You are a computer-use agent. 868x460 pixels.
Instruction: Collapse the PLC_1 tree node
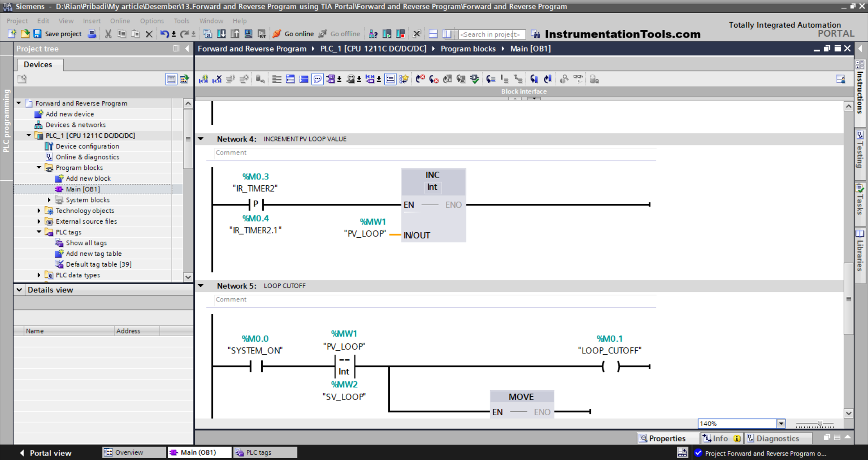[29, 135]
